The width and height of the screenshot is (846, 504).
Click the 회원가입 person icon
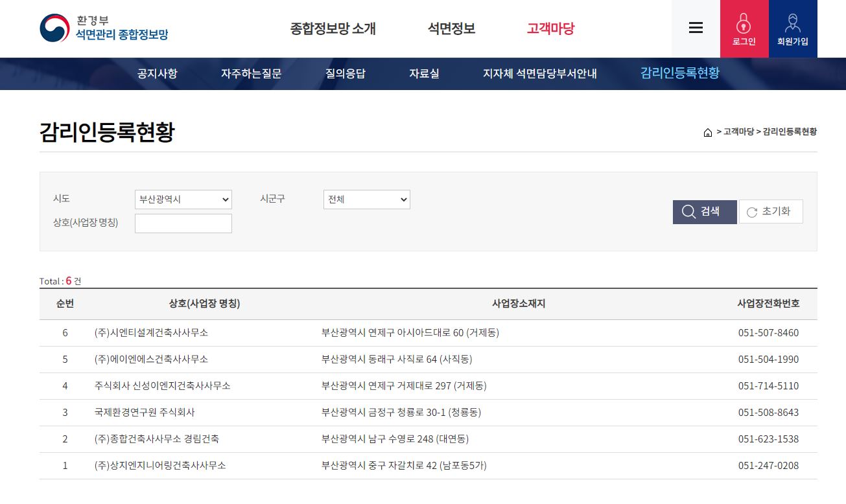[x=792, y=24]
